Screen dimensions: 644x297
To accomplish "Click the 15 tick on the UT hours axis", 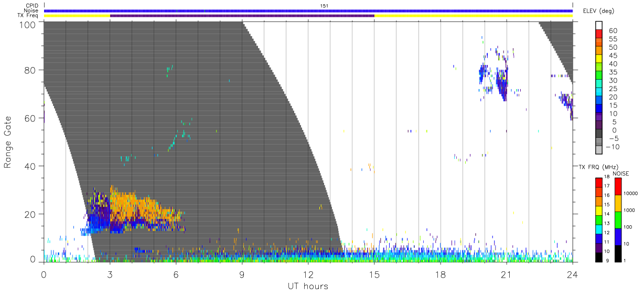I will pos(374,273).
